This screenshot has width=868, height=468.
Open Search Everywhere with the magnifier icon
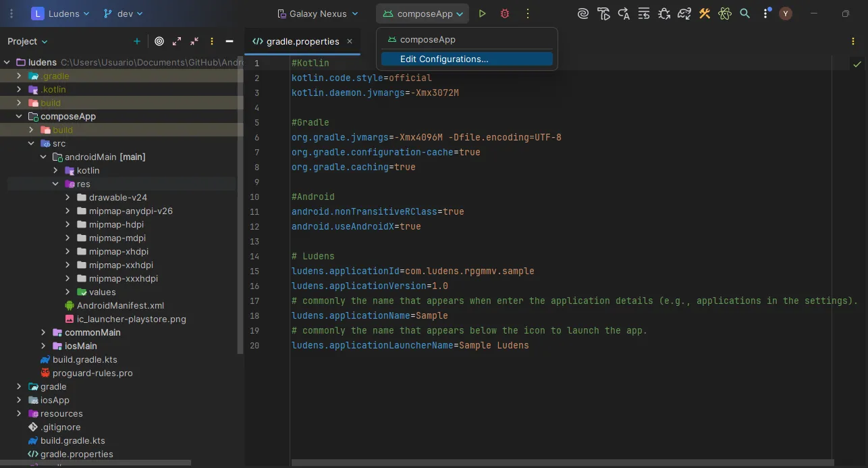[x=744, y=13]
